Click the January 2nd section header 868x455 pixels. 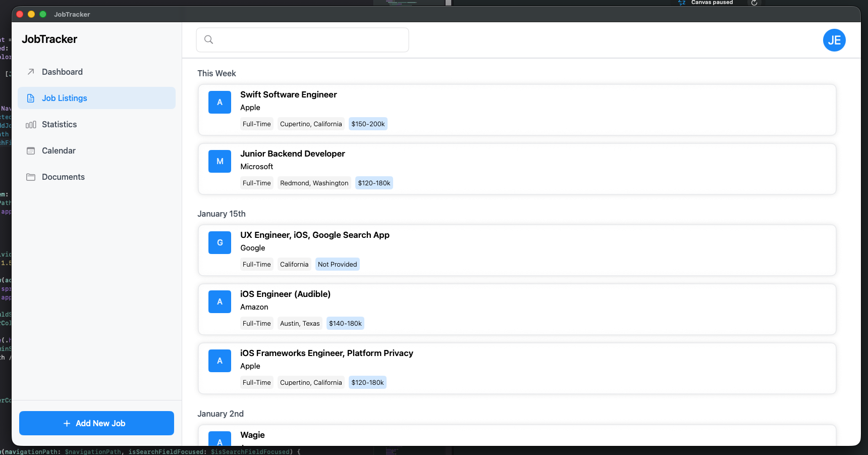(x=221, y=414)
